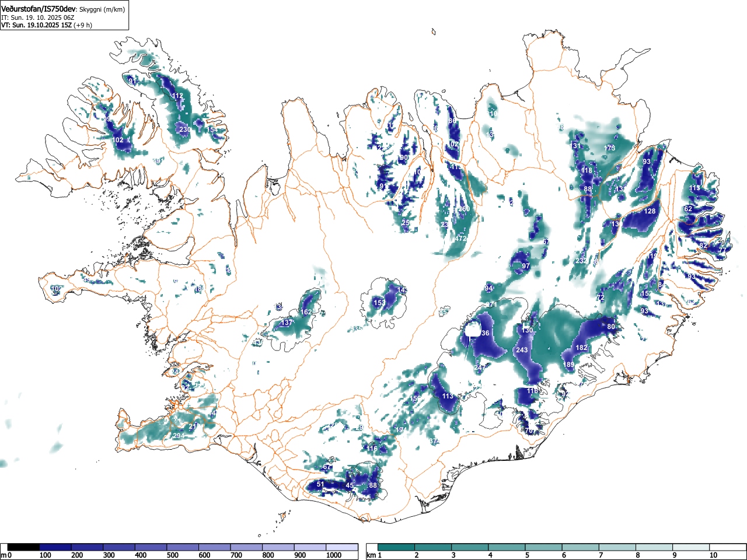Click the '128' value in the east
747x560 pixels.
coord(650,211)
